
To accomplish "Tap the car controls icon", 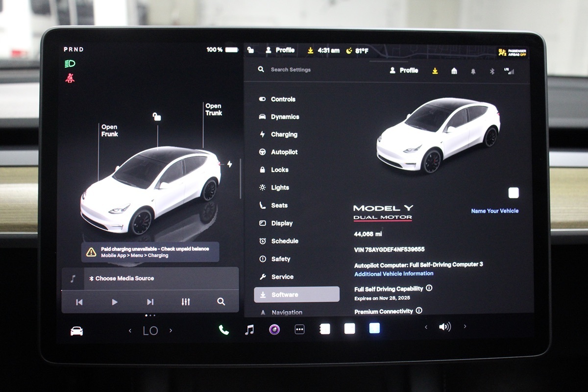I will tap(76, 331).
